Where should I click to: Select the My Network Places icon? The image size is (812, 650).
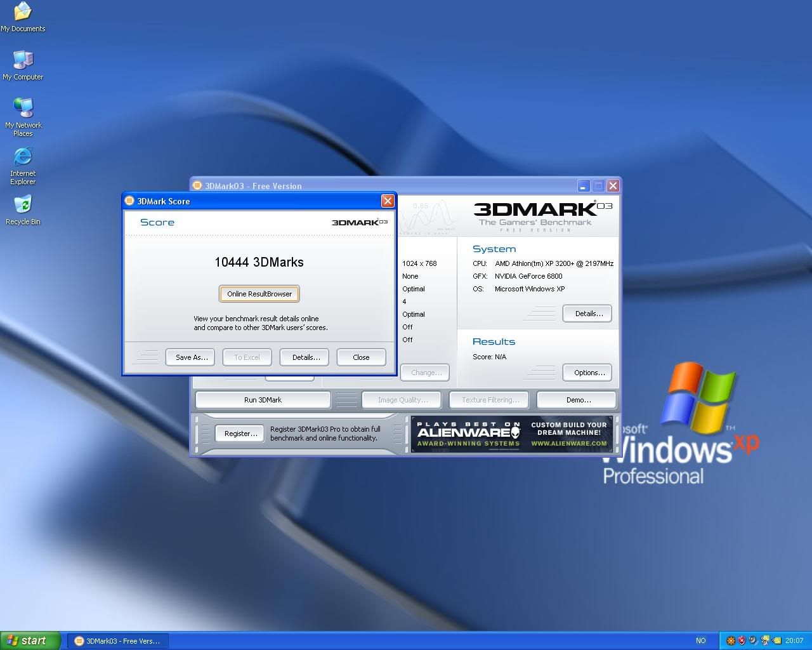(23, 117)
